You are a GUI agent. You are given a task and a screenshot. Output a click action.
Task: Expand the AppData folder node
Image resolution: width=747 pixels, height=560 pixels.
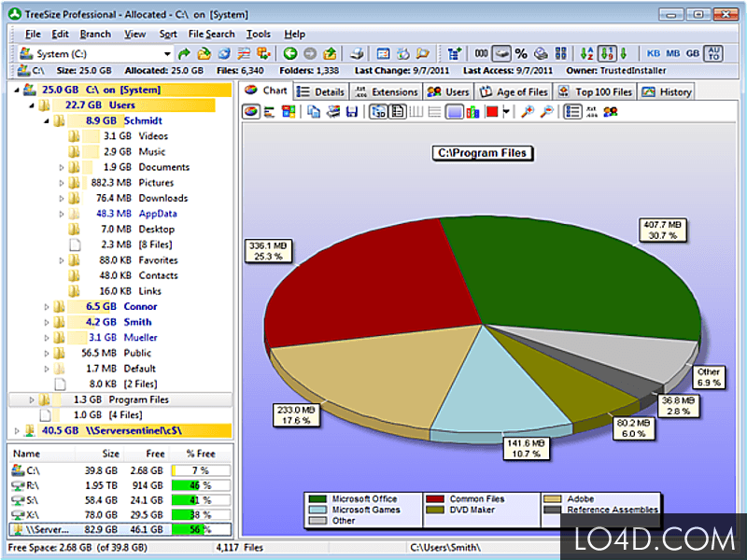(62, 215)
